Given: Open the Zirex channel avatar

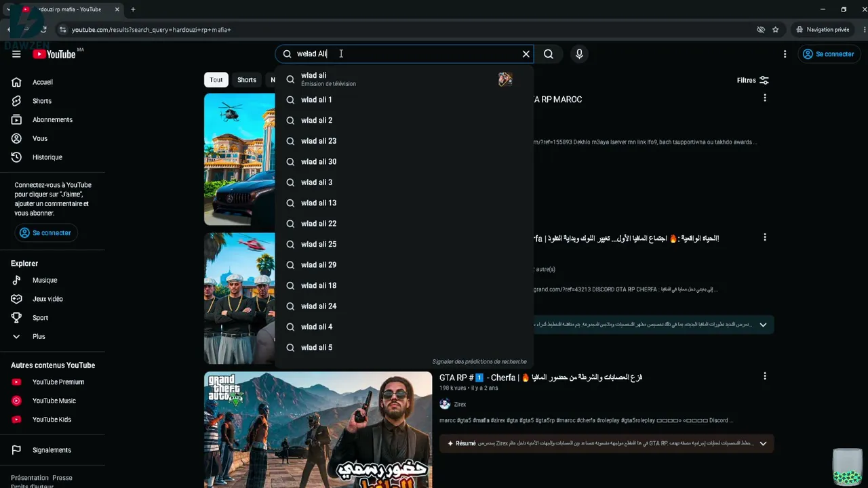Looking at the screenshot, I should click(445, 405).
